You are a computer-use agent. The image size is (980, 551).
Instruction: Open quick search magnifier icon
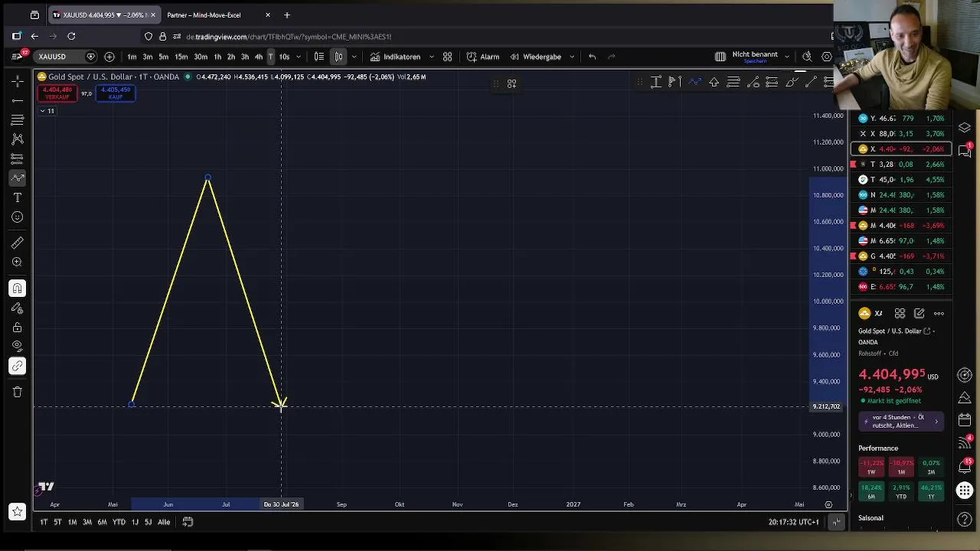(x=807, y=57)
